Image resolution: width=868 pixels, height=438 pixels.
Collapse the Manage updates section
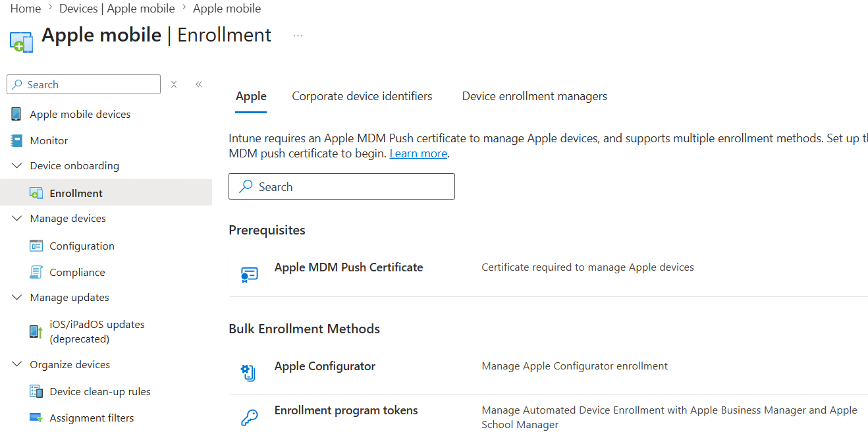(x=16, y=297)
